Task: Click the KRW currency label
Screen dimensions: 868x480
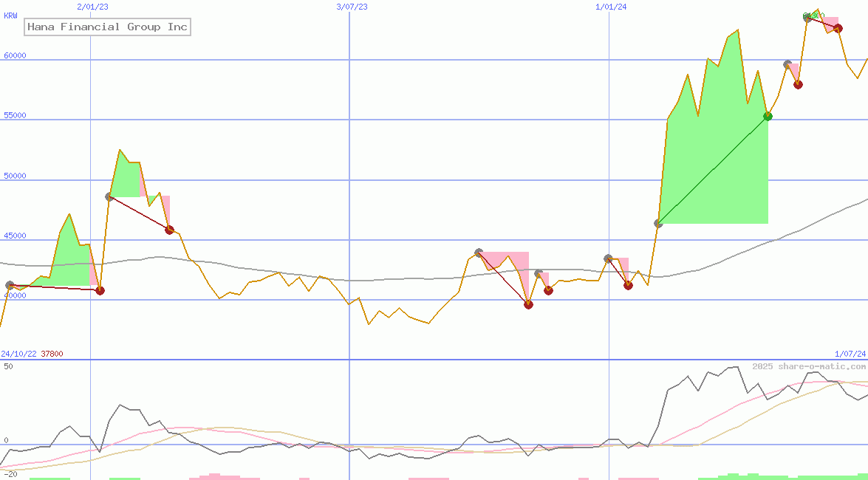Action: pyautogui.click(x=10, y=16)
